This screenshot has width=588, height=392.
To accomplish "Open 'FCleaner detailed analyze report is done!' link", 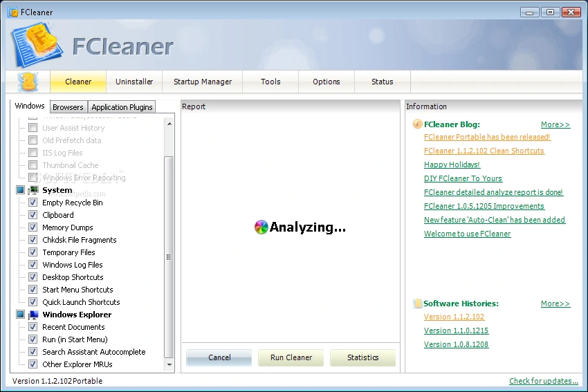I will pos(493,192).
